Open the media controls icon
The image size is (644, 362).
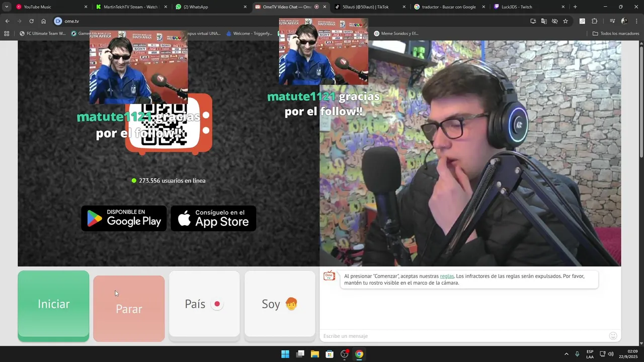point(612,21)
